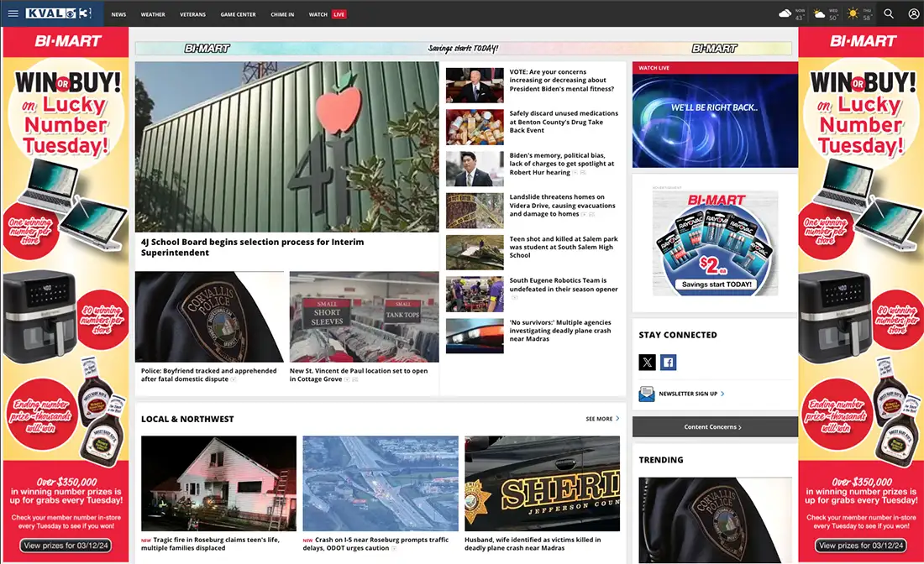Click Wednesday partly cloudy forecast icon
The height and width of the screenshot is (564, 924).
click(x=819, y=13)
